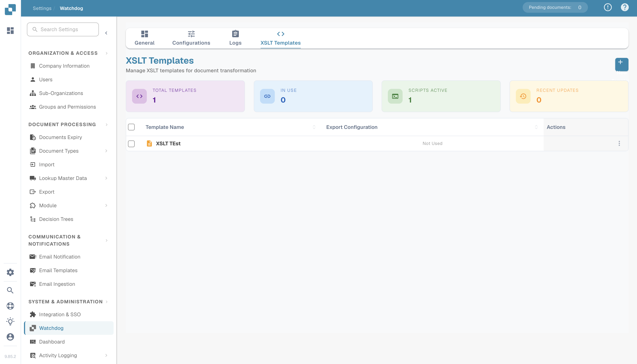This screenshot has width=637, height=364.
Task: Click the XSLT TEst document file icon
Action: (x=149, y=143)
